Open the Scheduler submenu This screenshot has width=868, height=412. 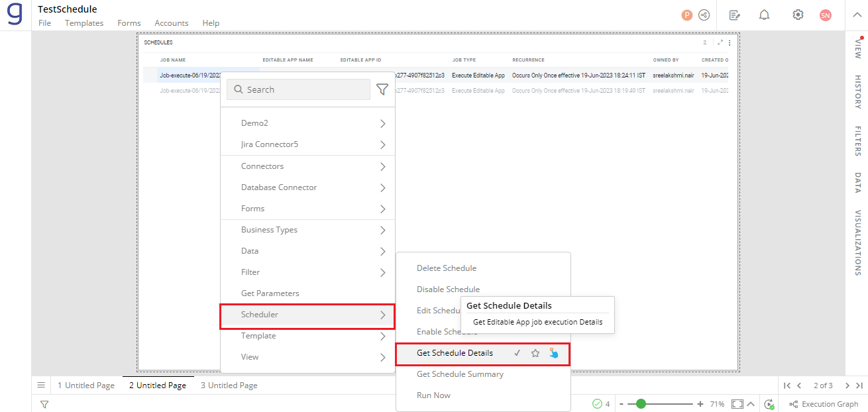point(307,315)
